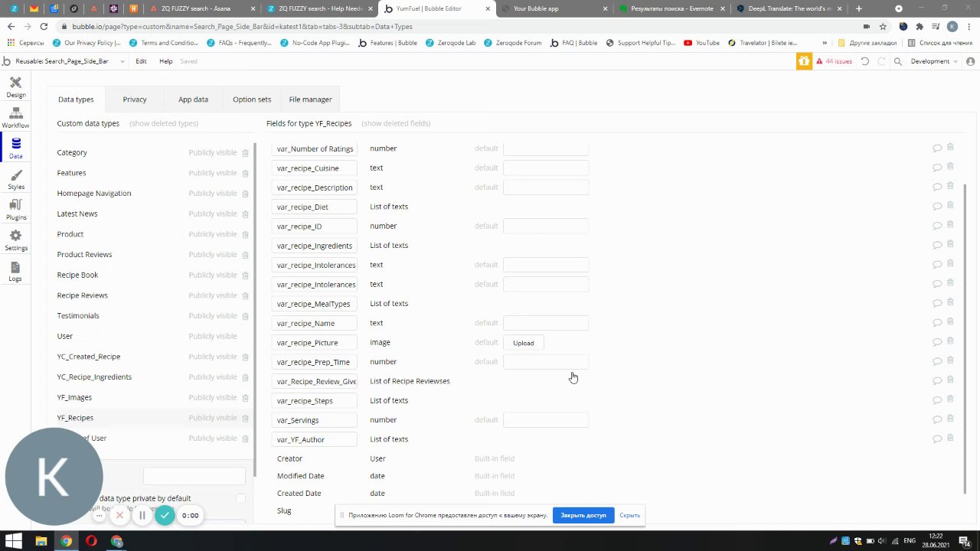
Task: Click the undo arrow in Bubble toolbar
Action: click(865, 61)
